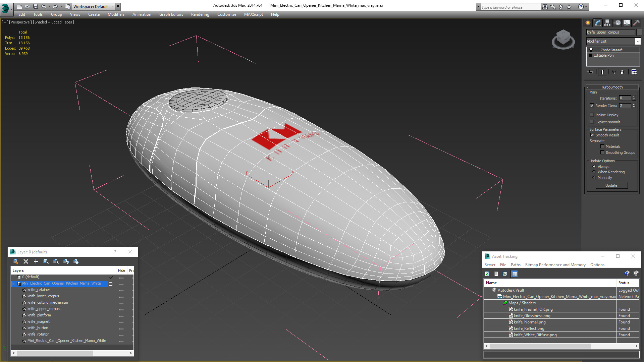Toggle Render Iters checkbox

(x=592, y=106)
